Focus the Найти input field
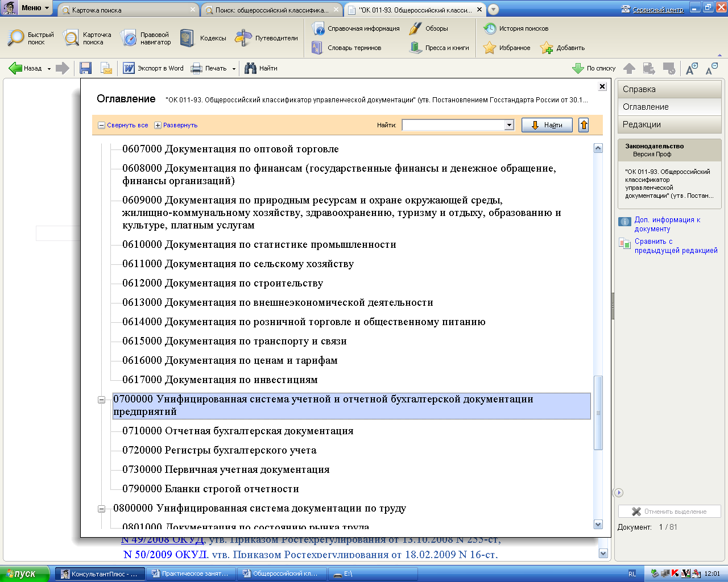Viewport: 728px width, 582px height. coord(453,125)
